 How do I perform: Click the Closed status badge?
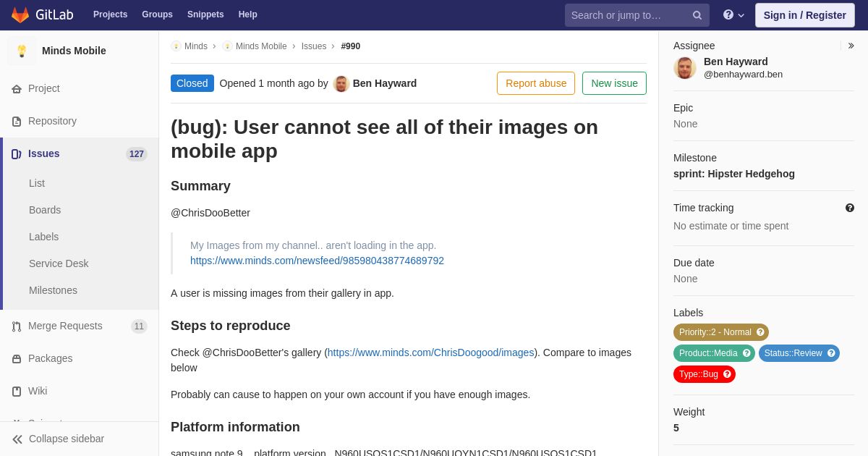coord(192,83)
